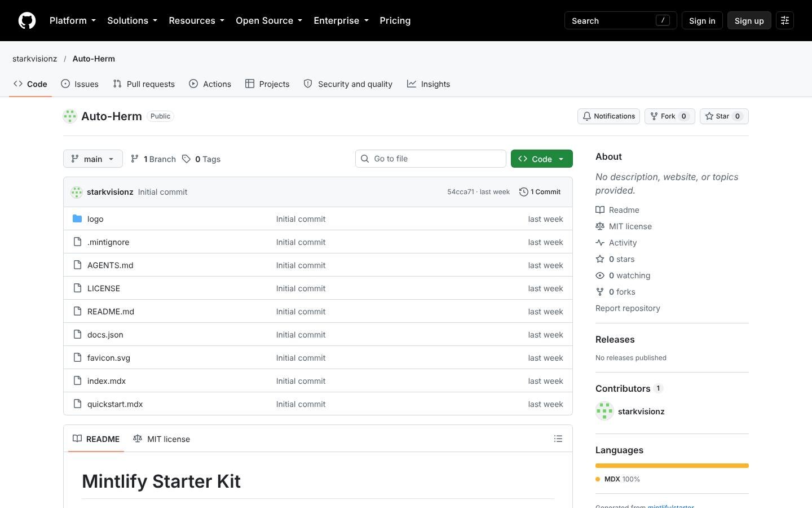
Task: Expand the Open Source menu
Action: tap(269, 20)
